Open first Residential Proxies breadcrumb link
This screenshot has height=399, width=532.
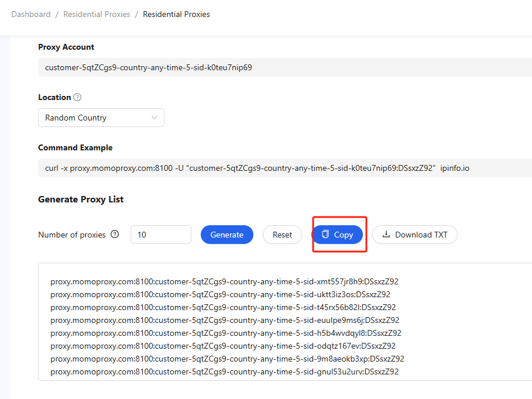coord(97,14)
